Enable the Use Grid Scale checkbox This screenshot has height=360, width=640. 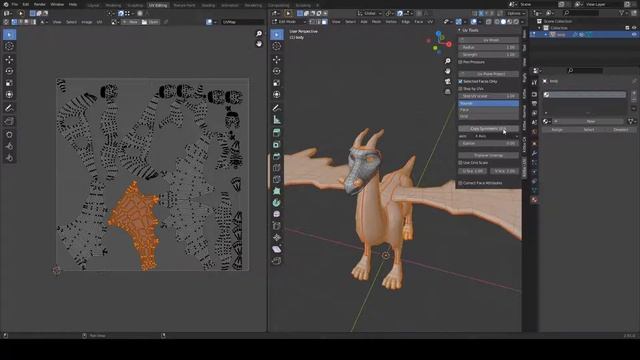coord(460,162)
